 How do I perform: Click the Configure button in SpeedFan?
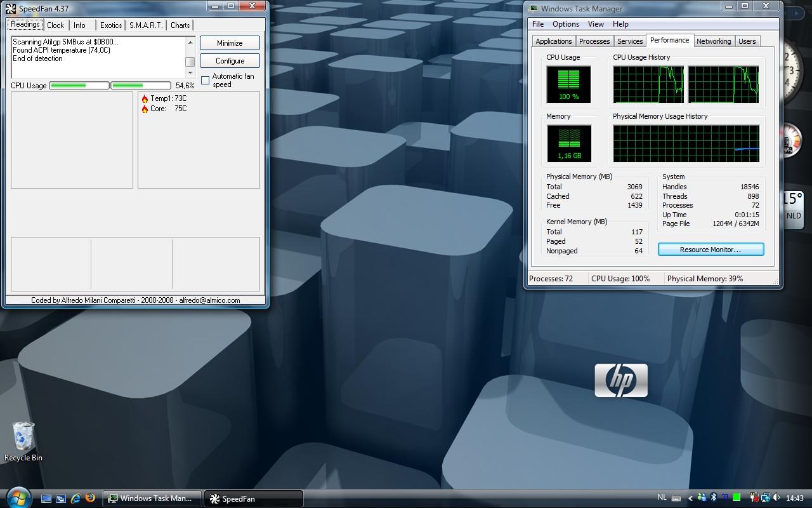point(230,61)
